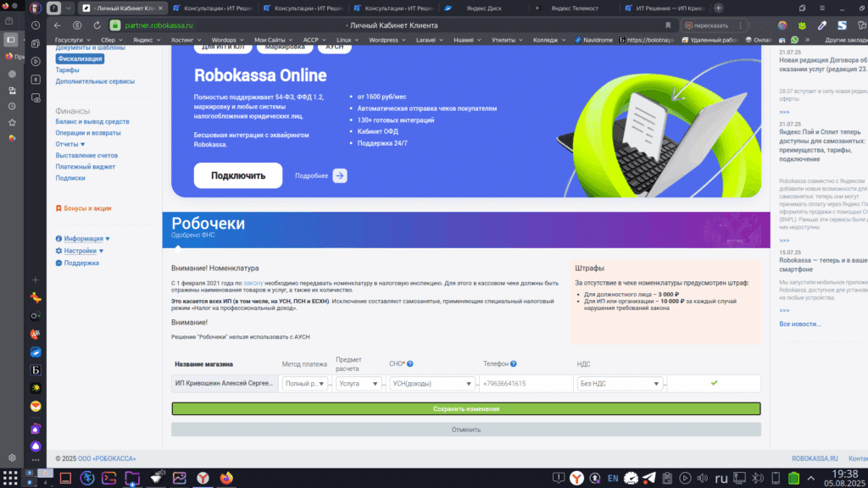The width and height of the screenshot is (868, 488).
Task: Open a new browser tab with the plus button
Action: pyautogui.click(x=718, y=8)
